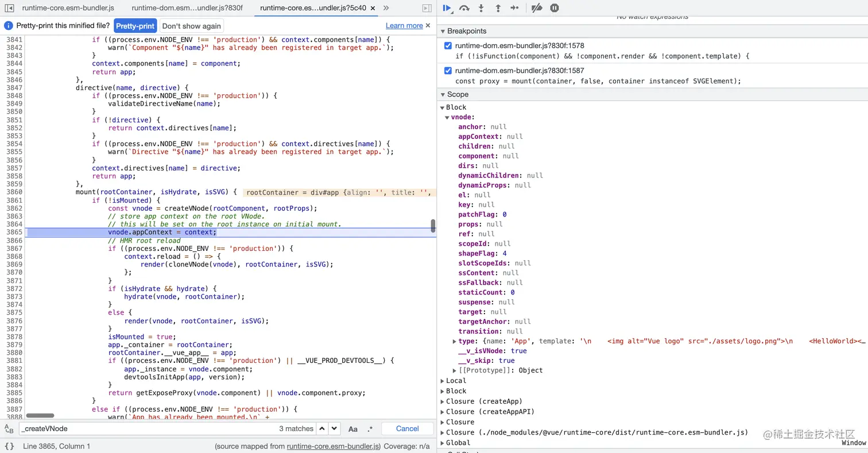868x453 pixels.
Task: Step to the next statement
Action: click(514, 8)
